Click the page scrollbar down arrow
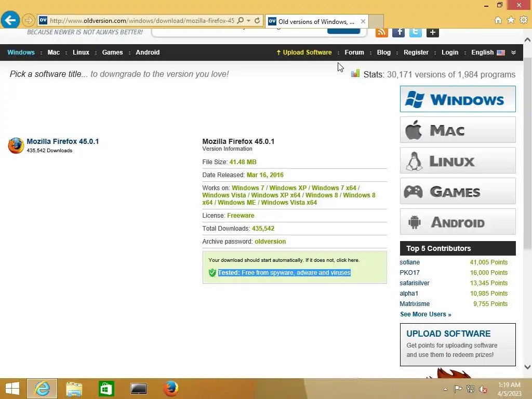The width and height of the screenshot is (532, 399). [527, 367]
